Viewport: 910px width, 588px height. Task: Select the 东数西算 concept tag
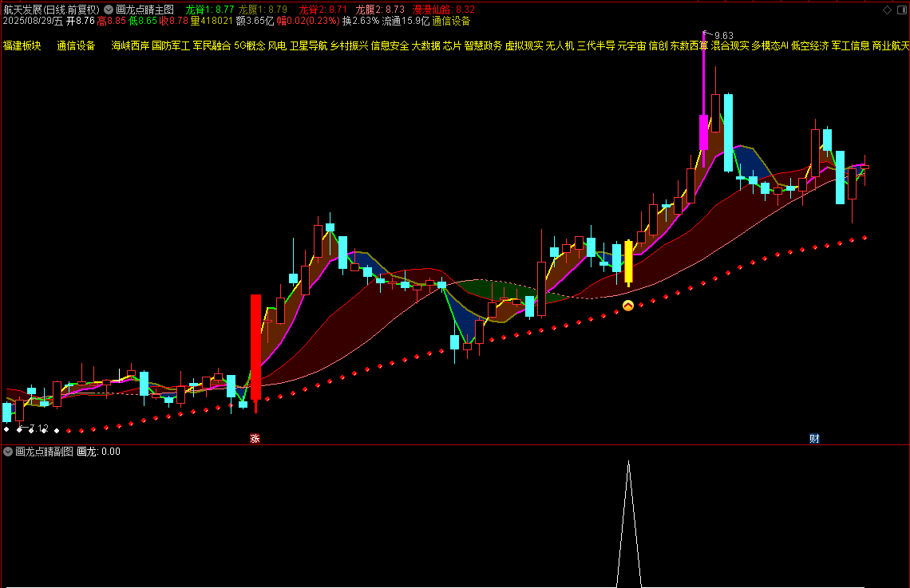point(690,45)
